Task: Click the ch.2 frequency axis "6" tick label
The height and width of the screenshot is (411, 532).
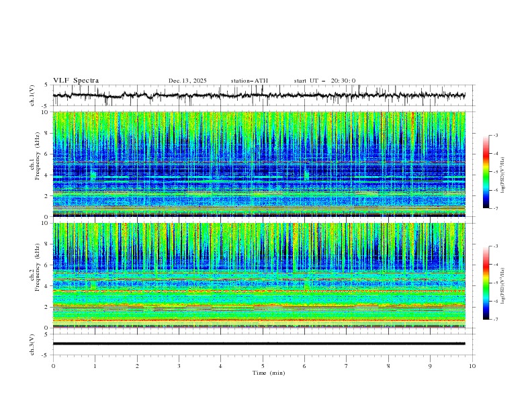Action: point(48,265)
